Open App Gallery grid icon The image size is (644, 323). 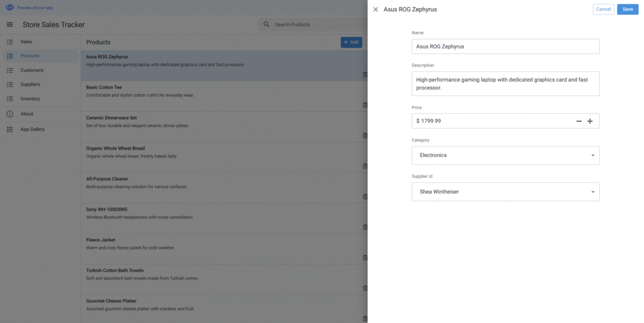(9, 129)
